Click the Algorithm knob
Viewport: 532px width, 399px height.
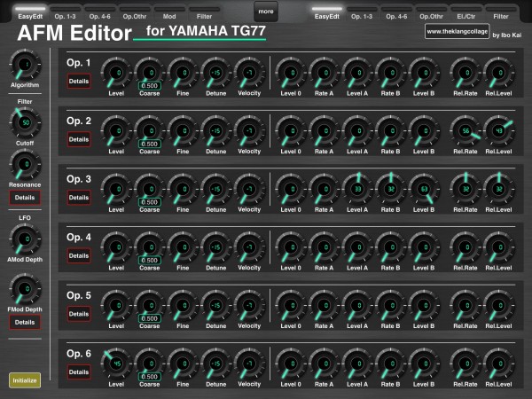coord(25,65)
